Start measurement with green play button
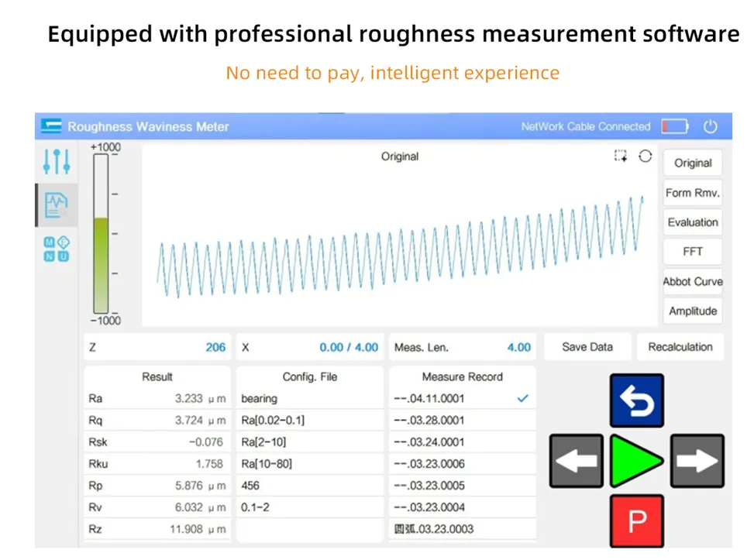Screen dimensions: 754x560 (637, 461)
